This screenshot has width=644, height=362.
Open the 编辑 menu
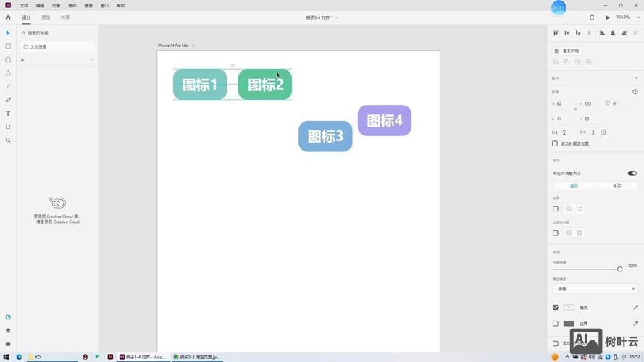click(x=40, y=6)
